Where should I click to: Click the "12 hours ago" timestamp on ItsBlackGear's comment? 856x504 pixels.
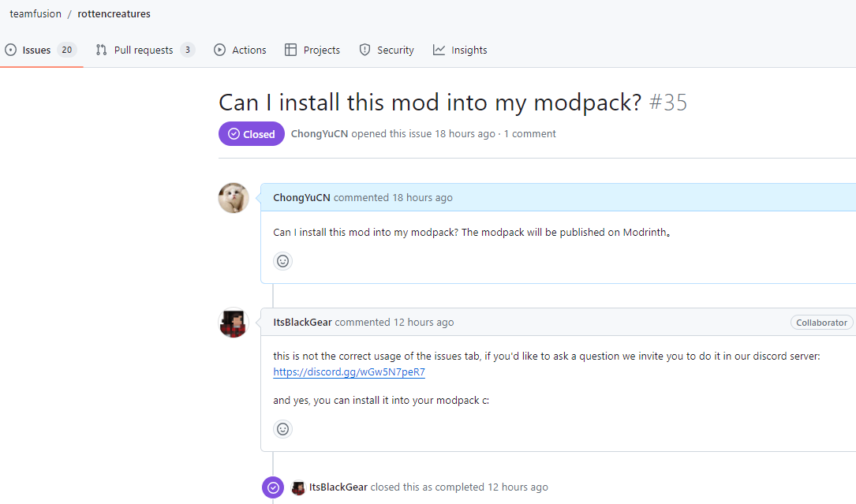pyautogui.click(x=424, y=322)
